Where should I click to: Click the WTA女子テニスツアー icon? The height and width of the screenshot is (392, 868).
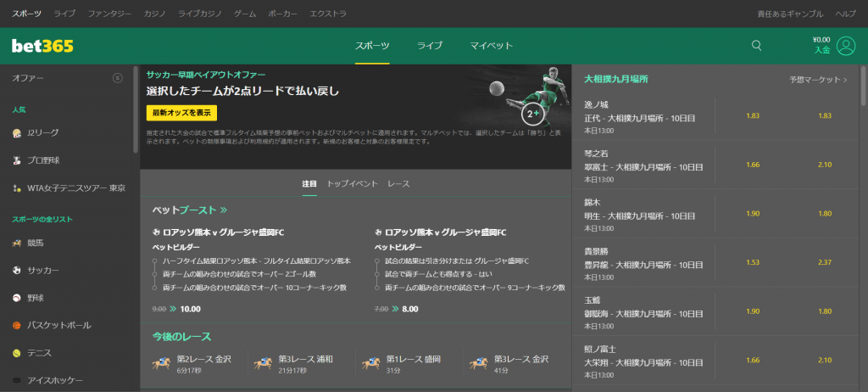tap(17, 188)
